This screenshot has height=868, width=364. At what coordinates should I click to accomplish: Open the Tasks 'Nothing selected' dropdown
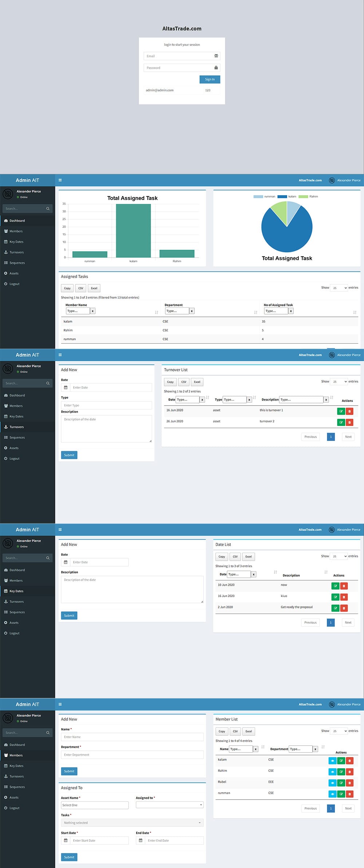click(x=132, y=822)
